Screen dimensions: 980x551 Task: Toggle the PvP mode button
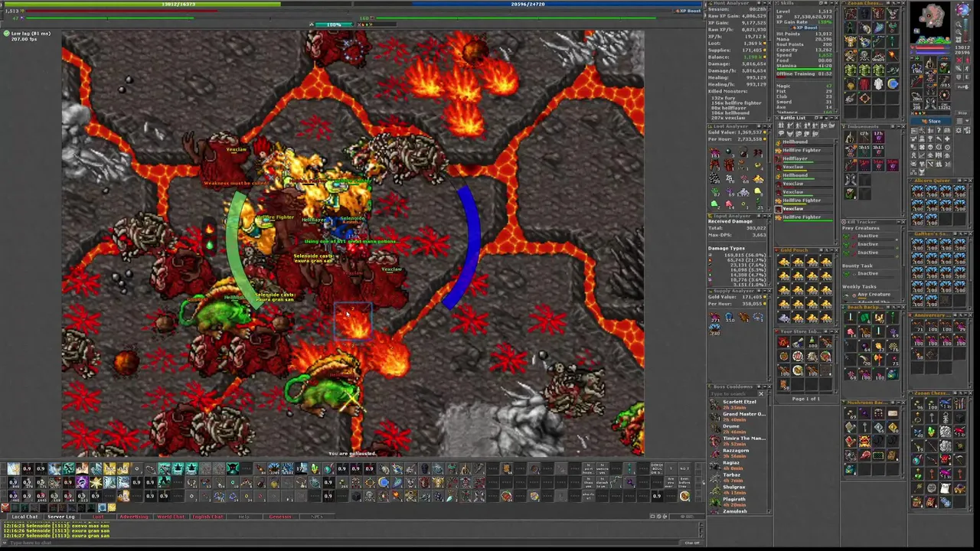pos(962,86)
